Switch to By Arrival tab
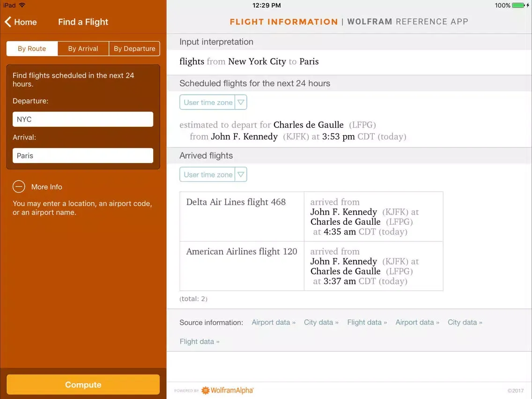532x399 pixels. click(83, 49)
